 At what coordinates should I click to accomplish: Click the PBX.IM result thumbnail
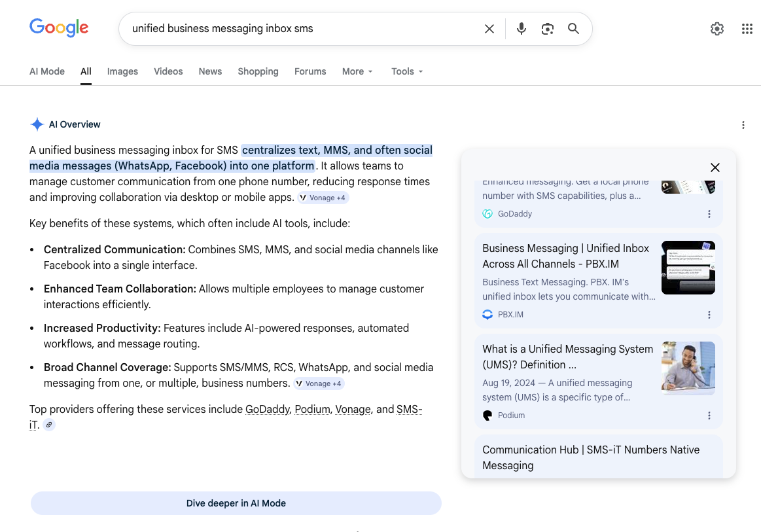click(688, 268)
